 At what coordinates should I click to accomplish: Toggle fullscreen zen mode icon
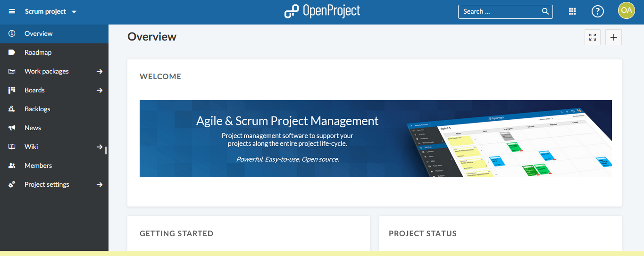(593, 37)
